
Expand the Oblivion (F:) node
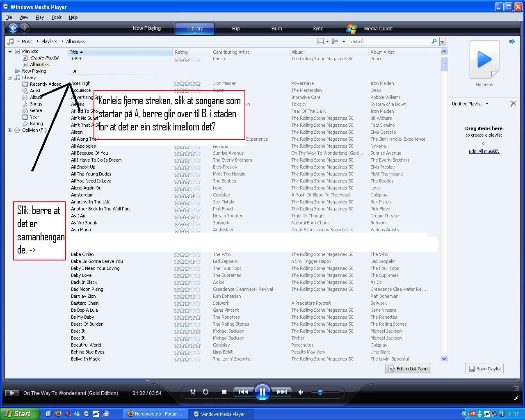[9, 130]
